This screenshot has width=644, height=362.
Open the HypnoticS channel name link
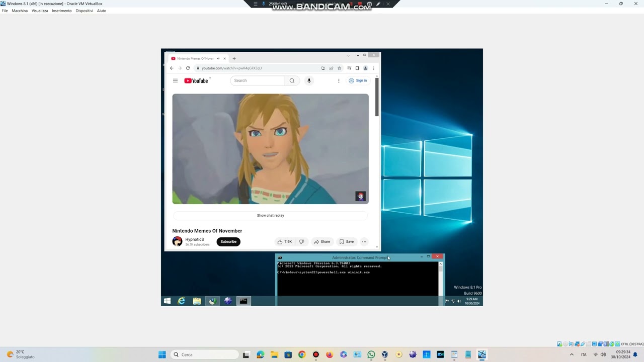click(195, 239)
